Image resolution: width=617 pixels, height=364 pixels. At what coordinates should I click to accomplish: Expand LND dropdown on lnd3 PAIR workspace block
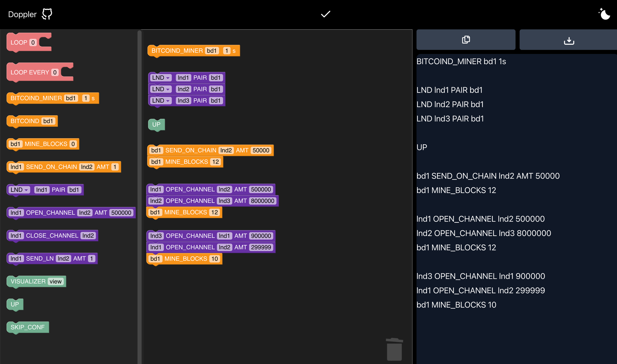pos(161,101)
